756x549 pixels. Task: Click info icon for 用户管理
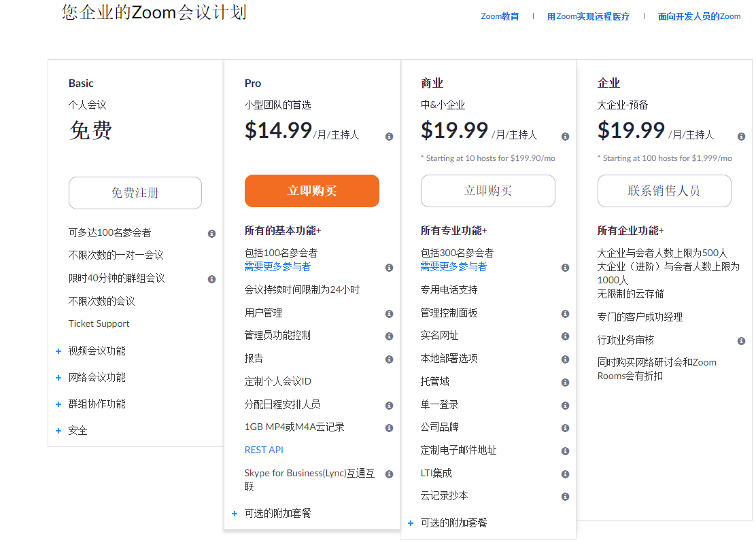click(389, 314)
